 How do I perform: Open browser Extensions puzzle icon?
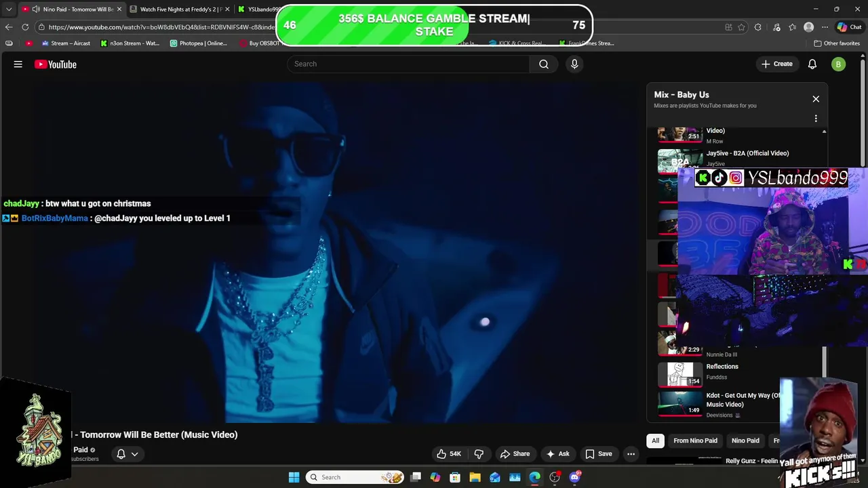pyautogui.click(x=758, y=27)
